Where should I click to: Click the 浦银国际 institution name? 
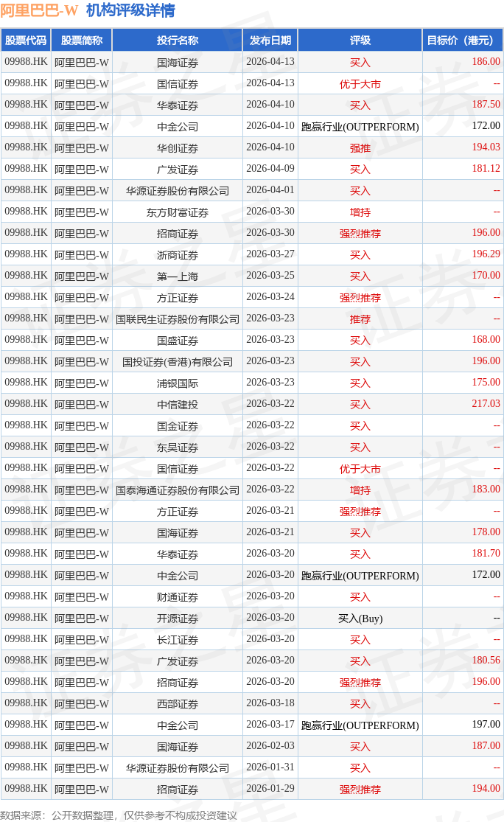pyautogui.click(x=178, y=383)
